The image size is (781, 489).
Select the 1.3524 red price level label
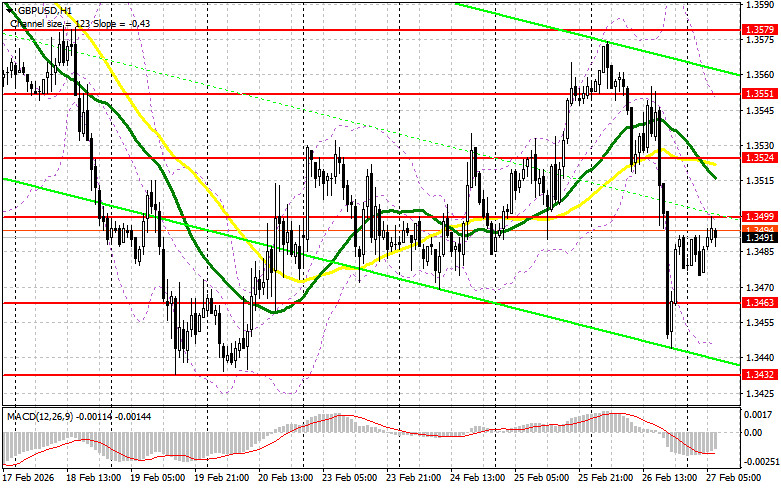click(x=759, y=158)
